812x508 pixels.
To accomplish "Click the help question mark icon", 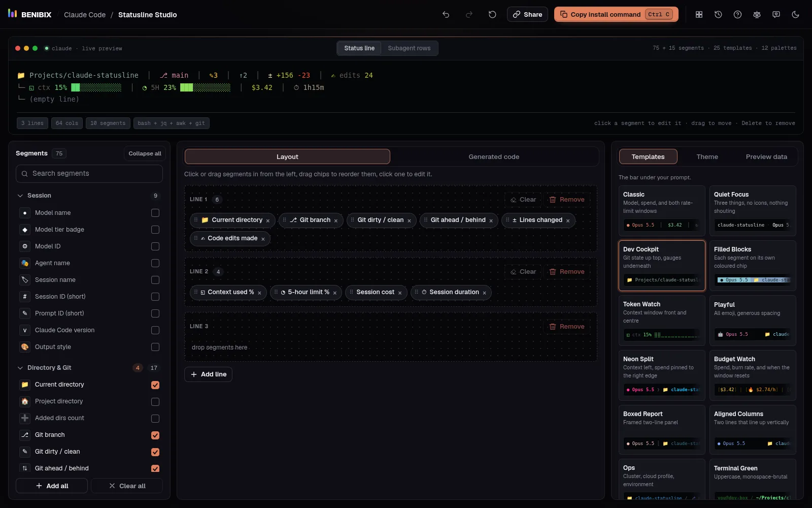I will tap(737, 15).
